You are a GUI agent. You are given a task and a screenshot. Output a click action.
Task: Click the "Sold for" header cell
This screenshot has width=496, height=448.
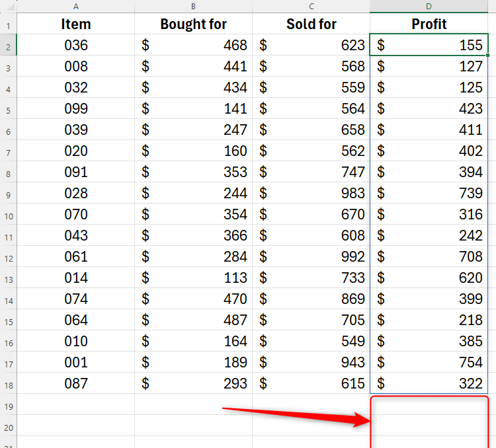(x=311, y=24)
